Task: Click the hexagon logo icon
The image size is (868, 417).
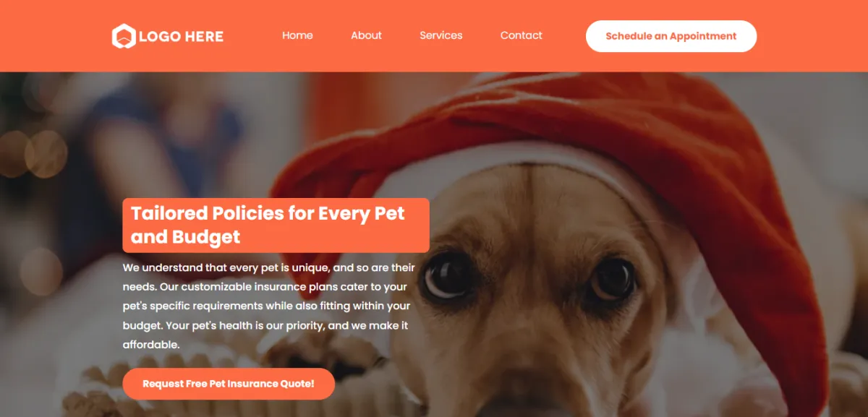Action: [x=124, y=36]
